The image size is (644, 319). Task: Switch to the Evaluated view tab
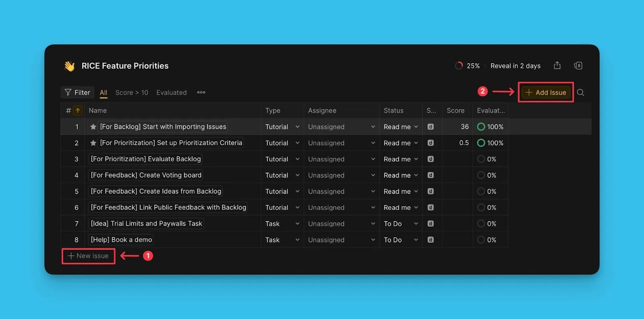171,93
